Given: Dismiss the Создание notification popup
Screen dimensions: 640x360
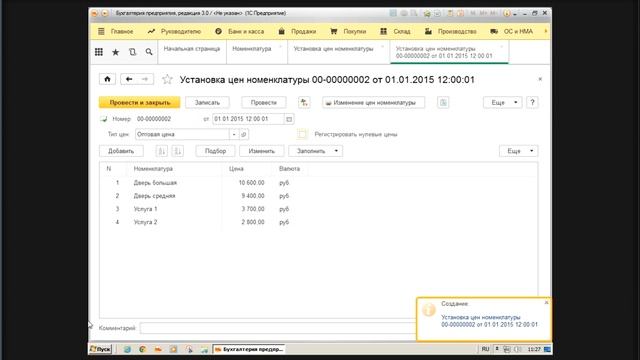Looking at the screenshot, I should (x=546, y=302).
